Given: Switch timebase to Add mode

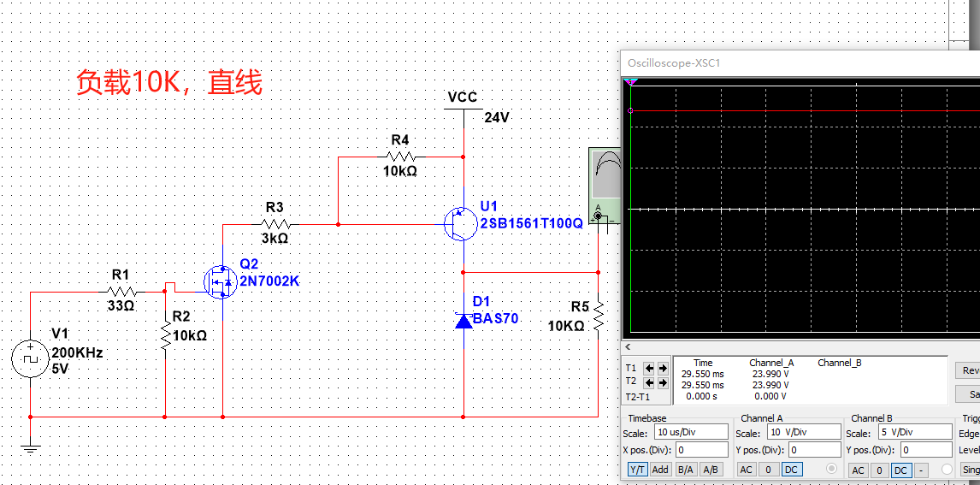Looking at the screenshot, I should pyautogui.click(x=660, y=470).
